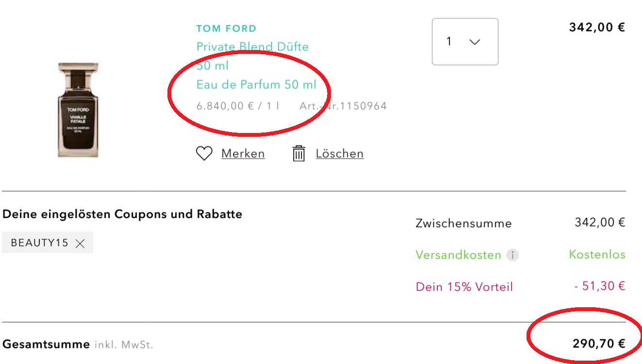Click the BEAUTY15 coupon tag
642x364 pixels.
39,243
